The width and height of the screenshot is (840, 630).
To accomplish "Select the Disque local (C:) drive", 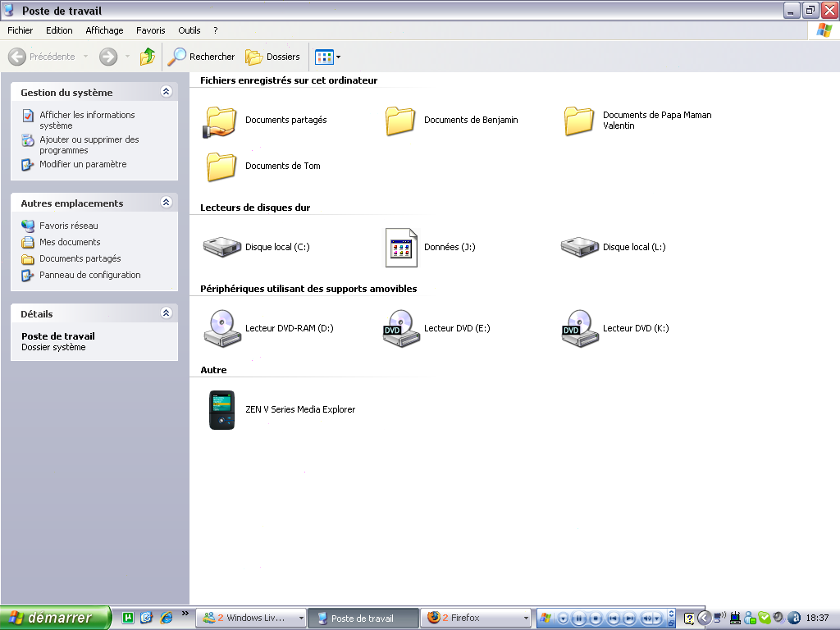I will [221, 247].
